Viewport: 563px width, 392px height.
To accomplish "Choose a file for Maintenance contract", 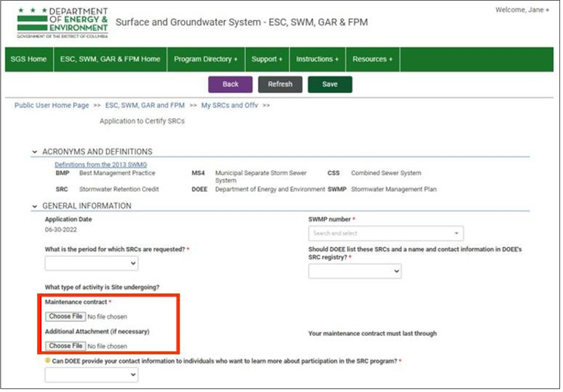I will [x=66, y=316].
